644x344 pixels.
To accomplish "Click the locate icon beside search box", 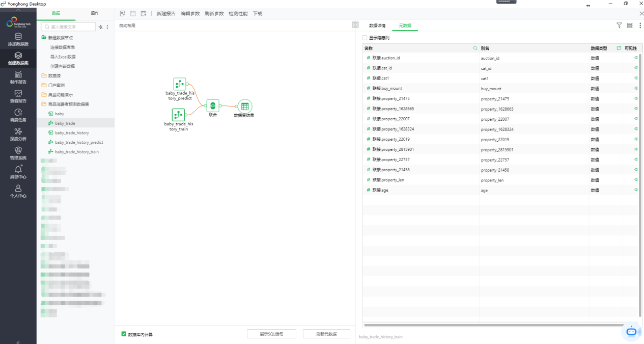I will tap(100, 27).
